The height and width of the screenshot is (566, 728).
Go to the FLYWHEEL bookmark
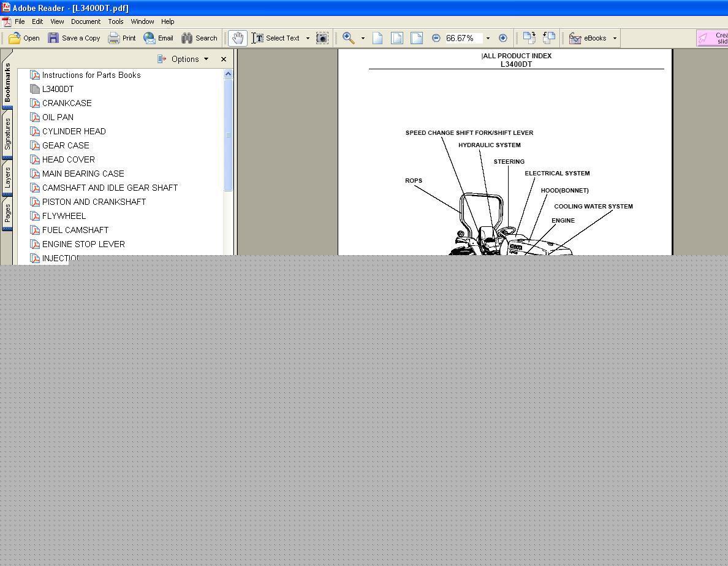tap(64, 216)
